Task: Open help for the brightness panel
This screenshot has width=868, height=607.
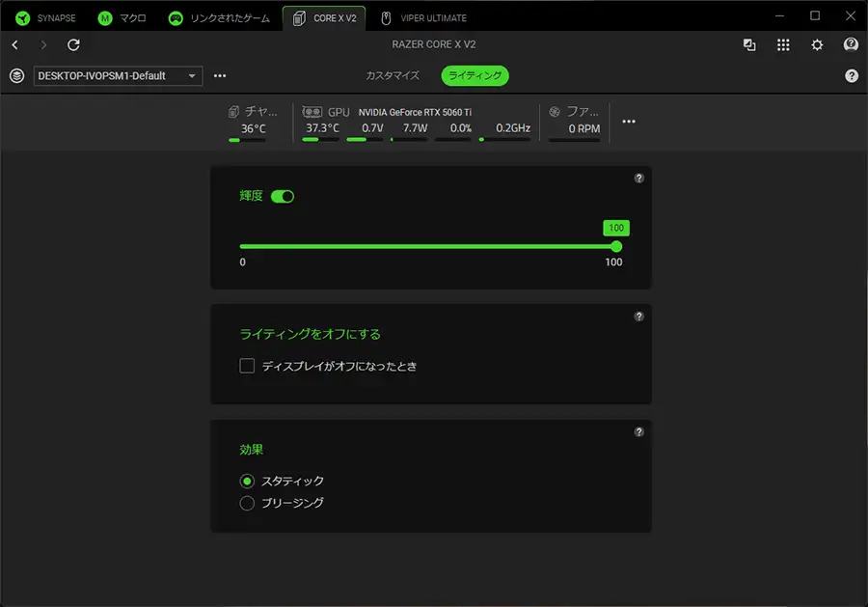Action: pos(638,179)
